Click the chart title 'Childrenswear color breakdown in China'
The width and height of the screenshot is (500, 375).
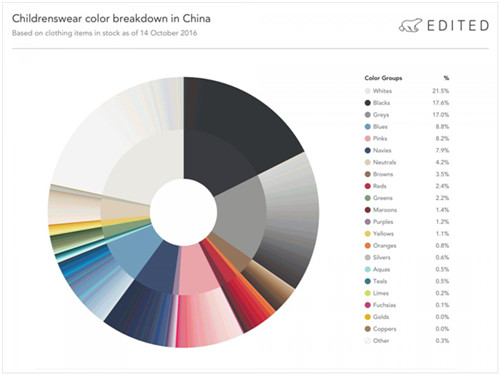click(111, 18)
